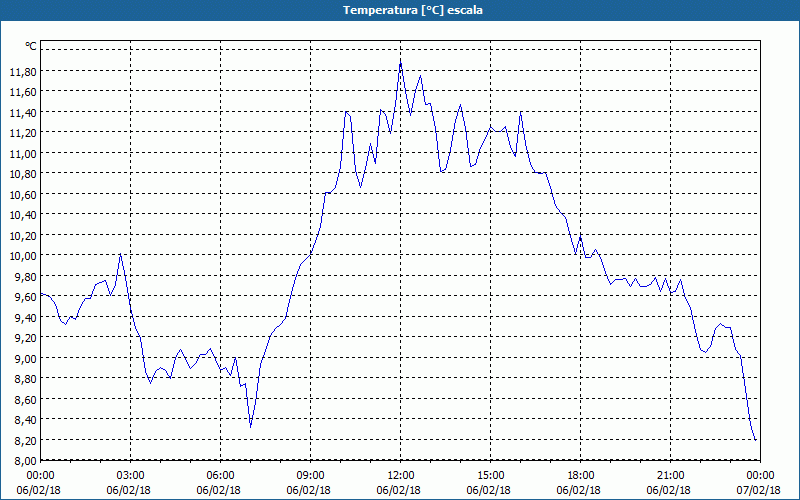Pick the 11,00 temperature axis label
Screen dimensions: 800x500
point(23,154)
